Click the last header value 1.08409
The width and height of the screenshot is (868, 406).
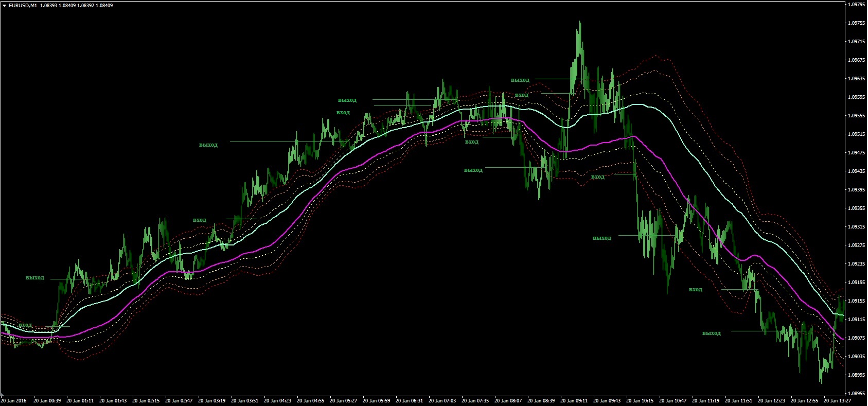[x=104, y=6]
